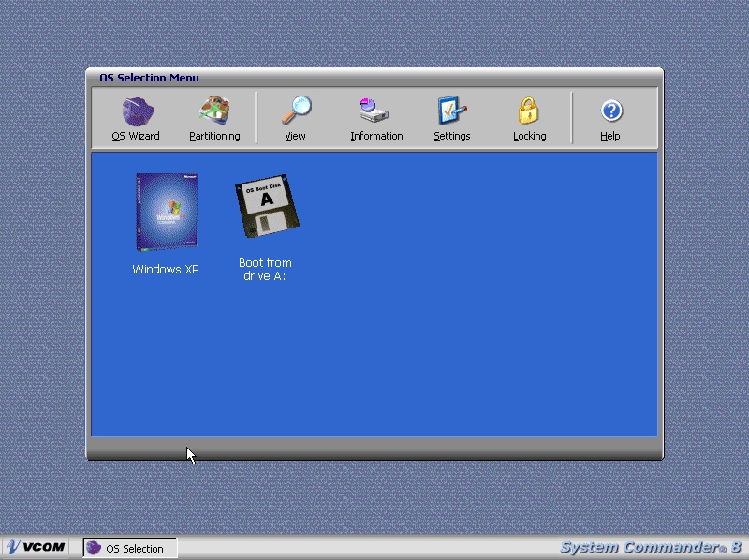The width and height of the screenshot is (749, 560).
Task: Open the Help question mark icon
Action: [611, 111]
